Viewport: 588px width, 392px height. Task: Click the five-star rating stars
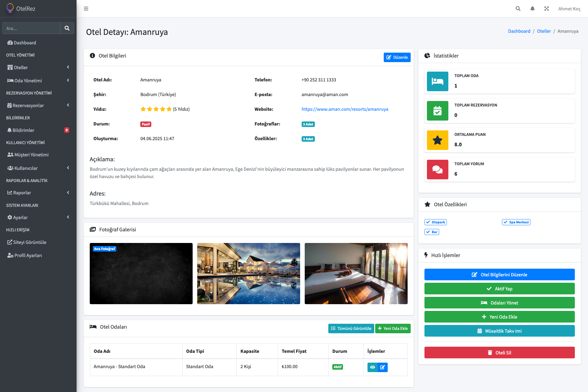[x=156, y=109]
